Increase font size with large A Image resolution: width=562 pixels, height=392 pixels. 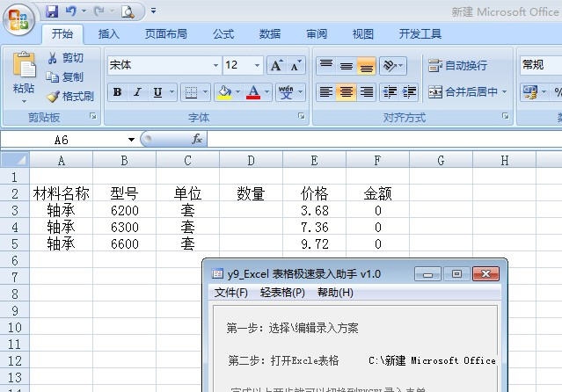tap(277, 65)
